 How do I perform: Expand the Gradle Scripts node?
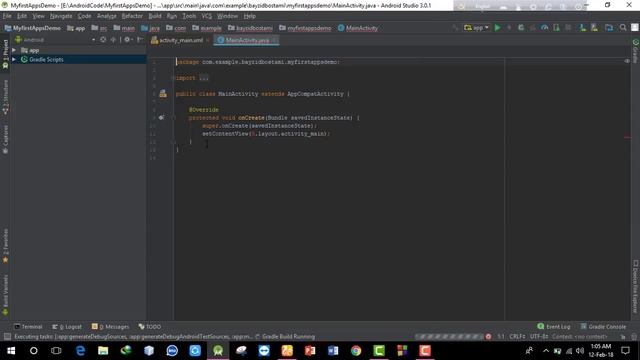[x=14, y=60]
